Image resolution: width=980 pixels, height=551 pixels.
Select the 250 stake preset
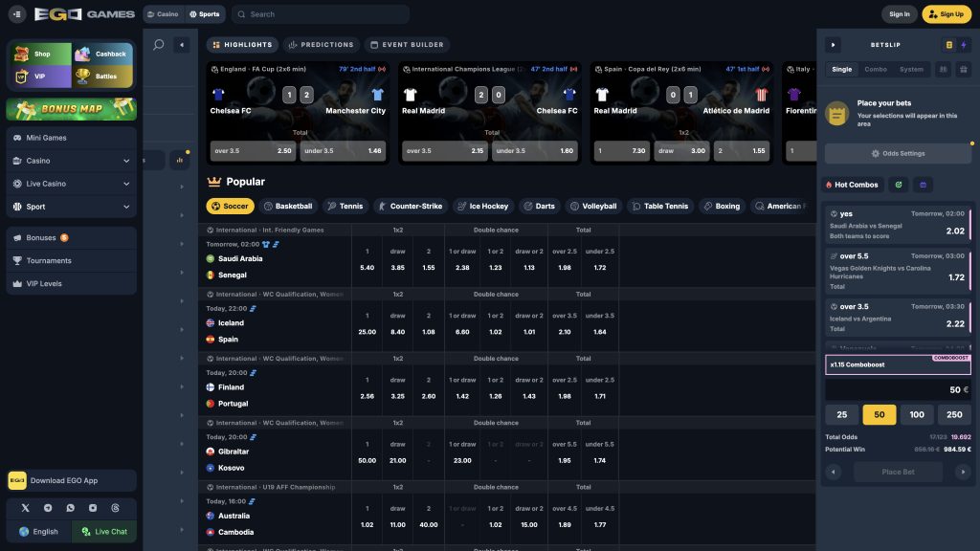(x=954, y=415)
